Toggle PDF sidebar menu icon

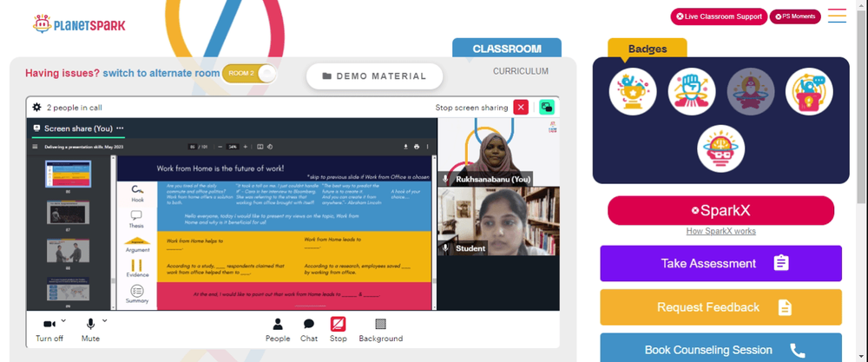point(36,147)
